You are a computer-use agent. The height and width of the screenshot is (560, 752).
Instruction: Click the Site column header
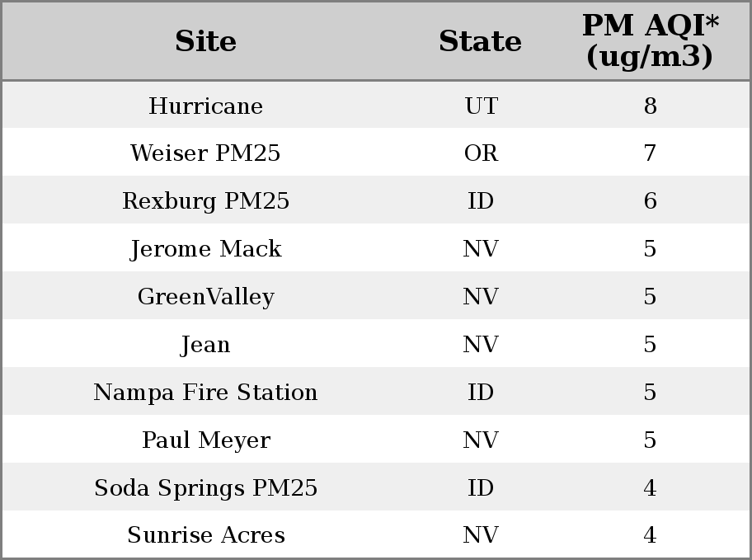(x=205, y=41)
